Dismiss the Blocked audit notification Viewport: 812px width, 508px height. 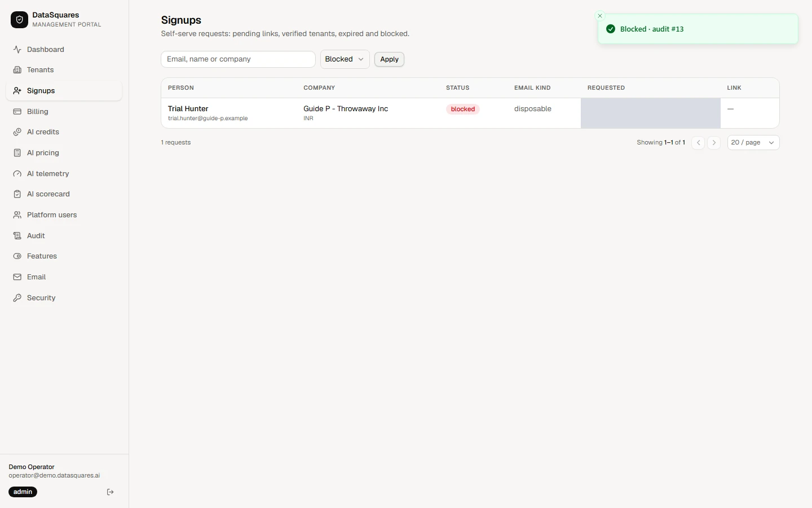(x=600, y=16)
